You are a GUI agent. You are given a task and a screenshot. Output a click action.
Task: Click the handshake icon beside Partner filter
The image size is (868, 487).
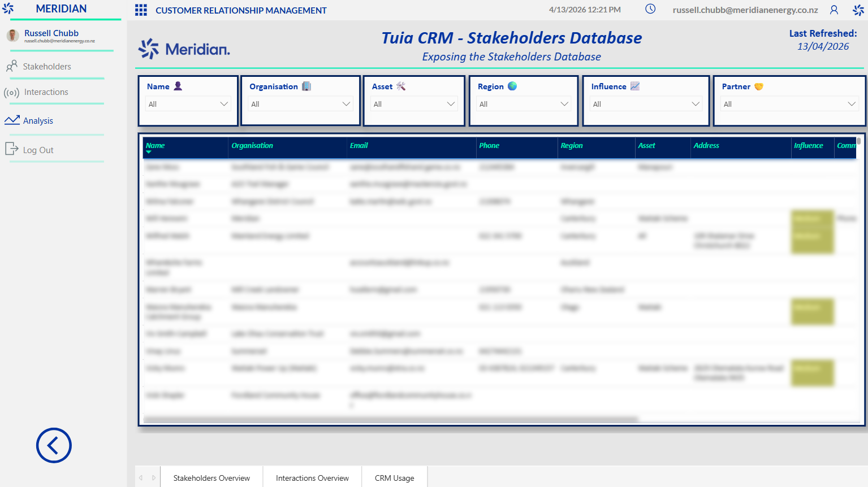[759, 86]
